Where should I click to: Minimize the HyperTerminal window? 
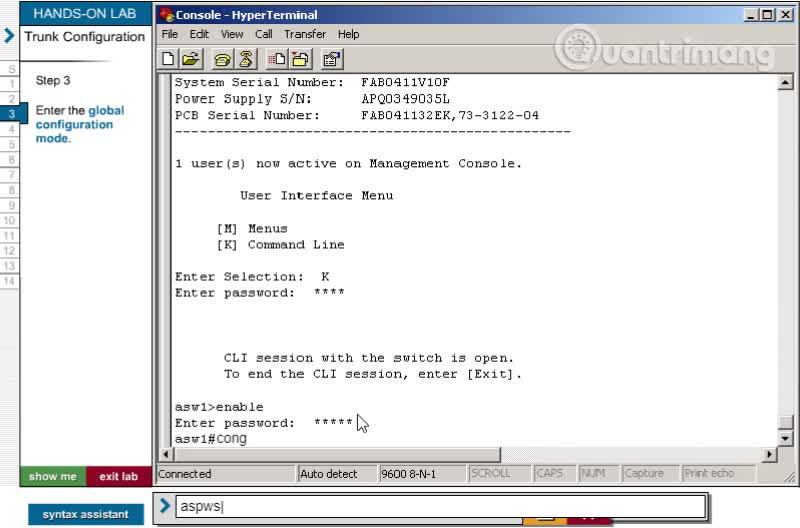(750, 15)
